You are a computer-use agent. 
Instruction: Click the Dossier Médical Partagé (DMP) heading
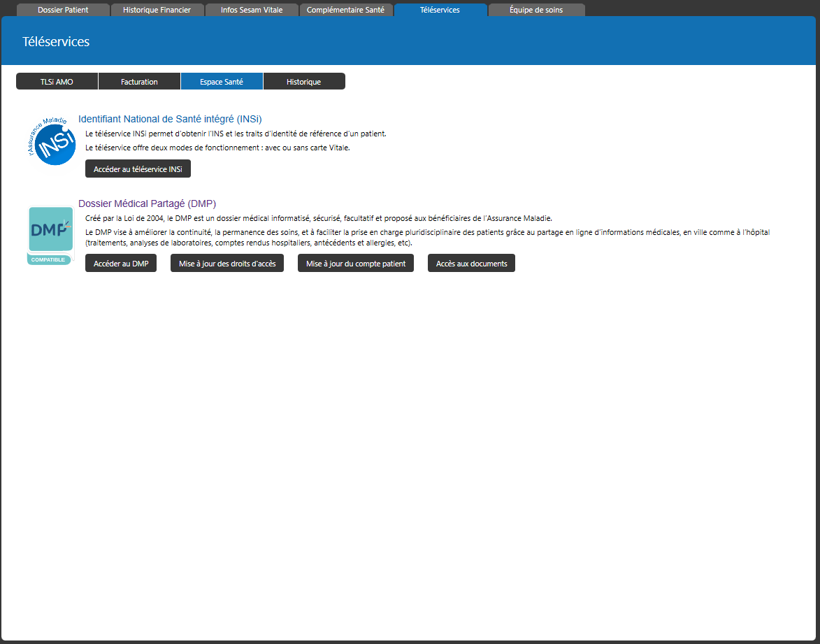[x=147, y=203]
